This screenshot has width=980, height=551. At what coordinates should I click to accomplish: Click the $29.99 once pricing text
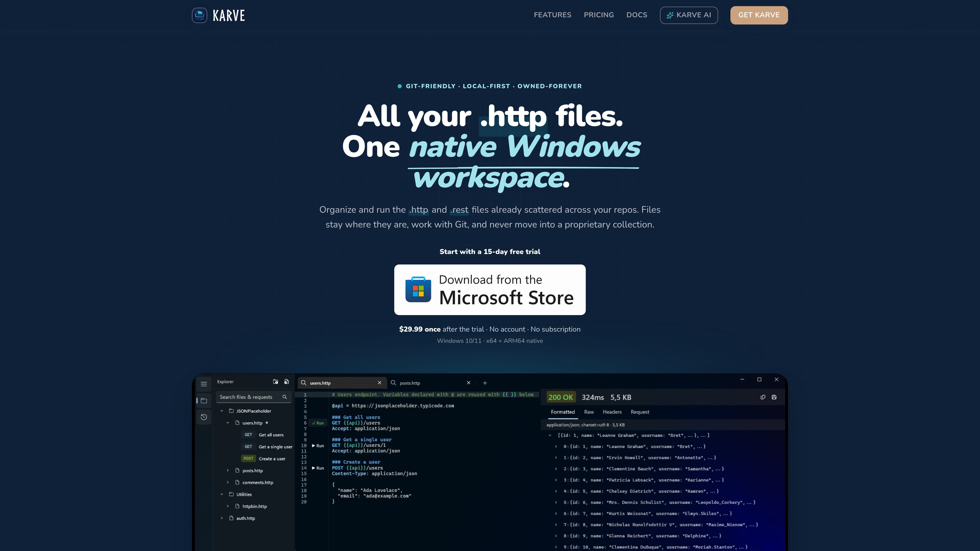420,329
